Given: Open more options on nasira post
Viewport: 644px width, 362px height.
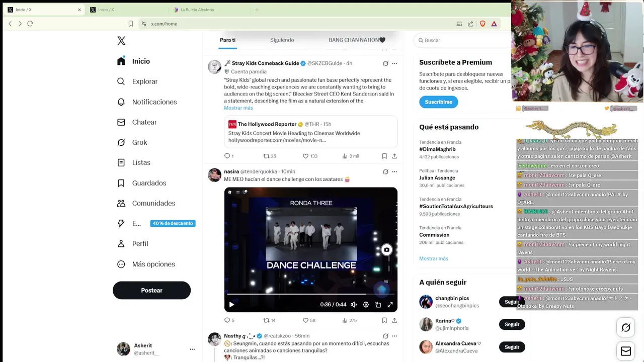Looking at the screenshot, I should [x=394, y=171].
